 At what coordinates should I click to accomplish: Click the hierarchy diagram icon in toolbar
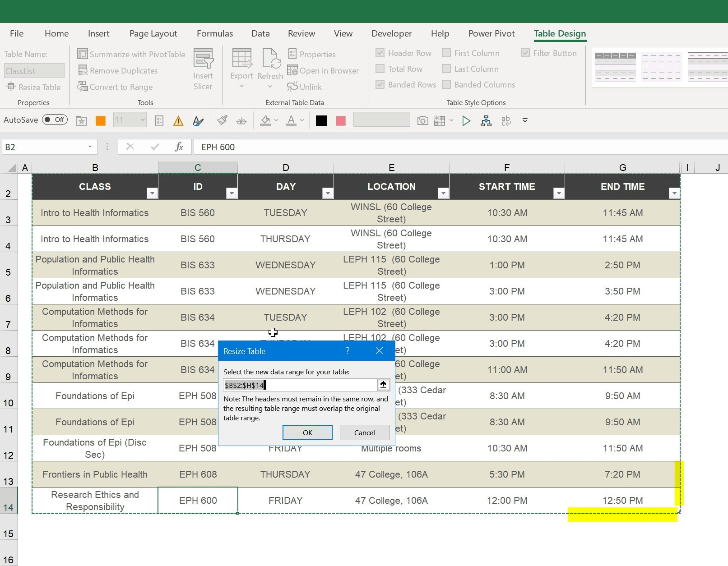click(x=486, y=120)
